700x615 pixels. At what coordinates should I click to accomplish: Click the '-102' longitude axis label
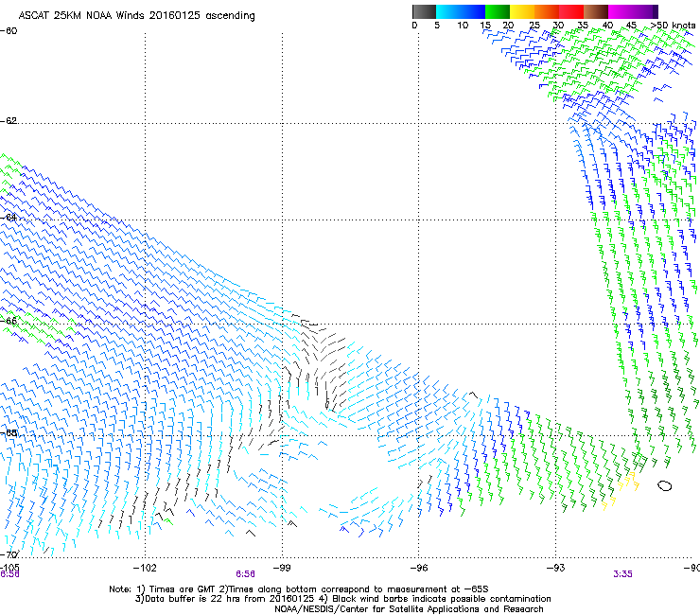pyautogui.click(x=145, y=568)
